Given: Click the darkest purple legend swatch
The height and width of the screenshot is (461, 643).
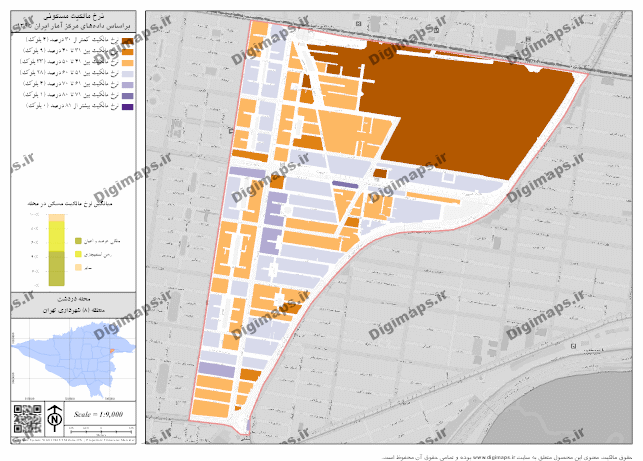Looking at the screenshot, I should (126, 105).
